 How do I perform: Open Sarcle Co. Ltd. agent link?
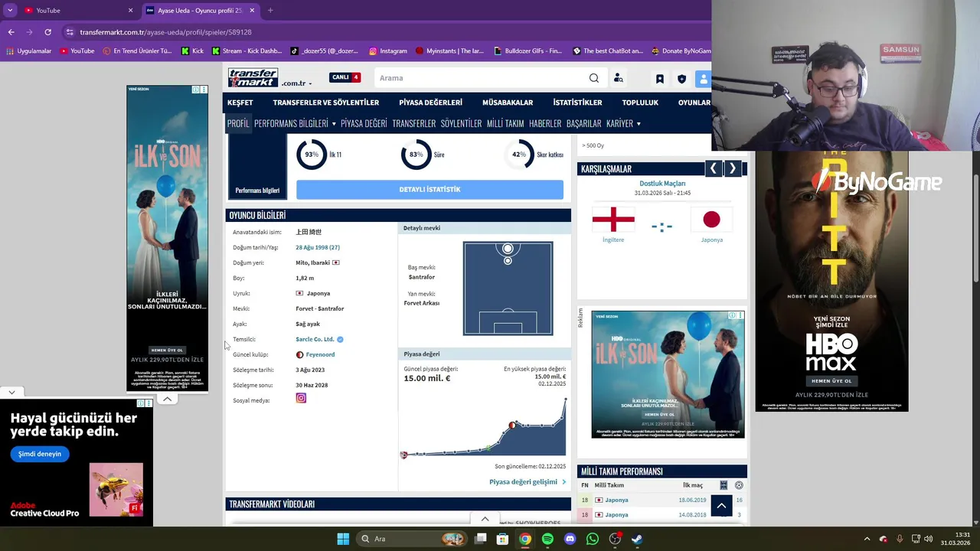pyautogui.click(x=315, y=339)
